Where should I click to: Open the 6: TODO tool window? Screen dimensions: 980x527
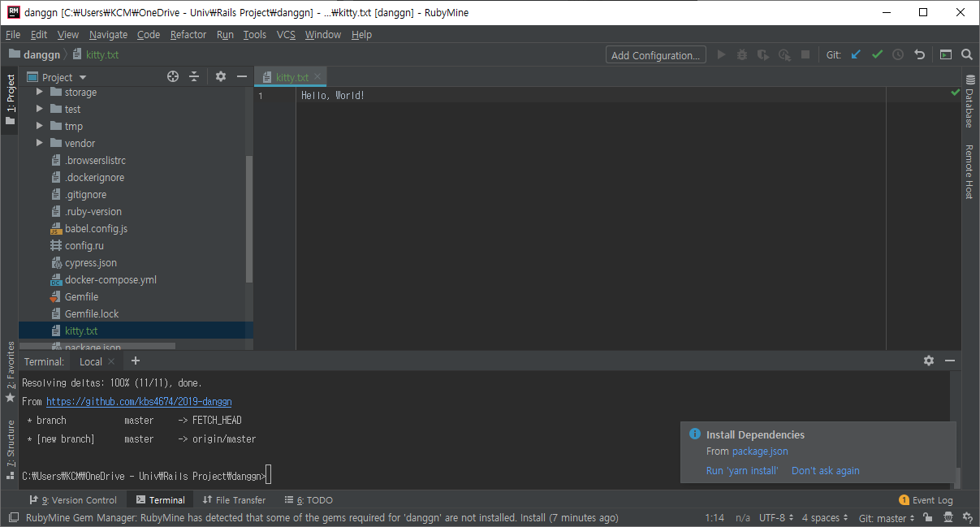309,500
